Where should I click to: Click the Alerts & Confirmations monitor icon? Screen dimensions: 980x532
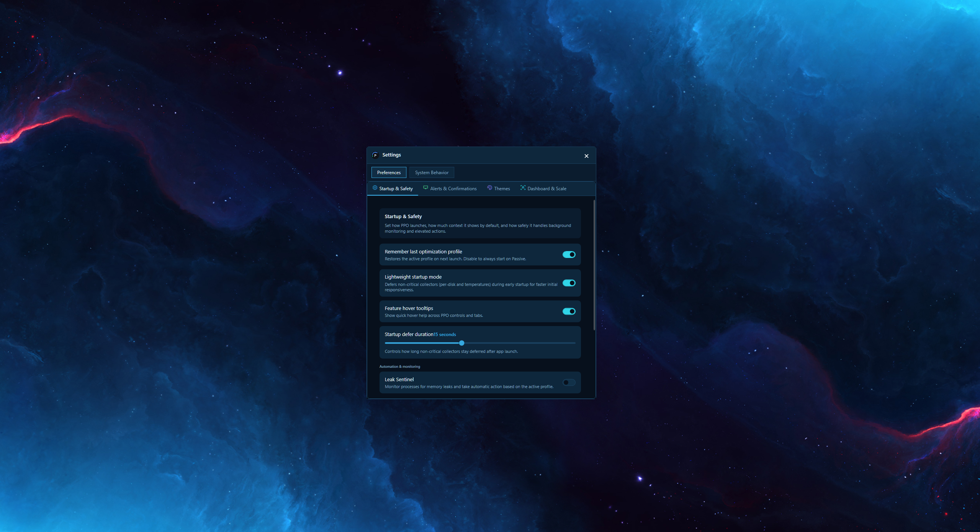(x=425, y=188)
